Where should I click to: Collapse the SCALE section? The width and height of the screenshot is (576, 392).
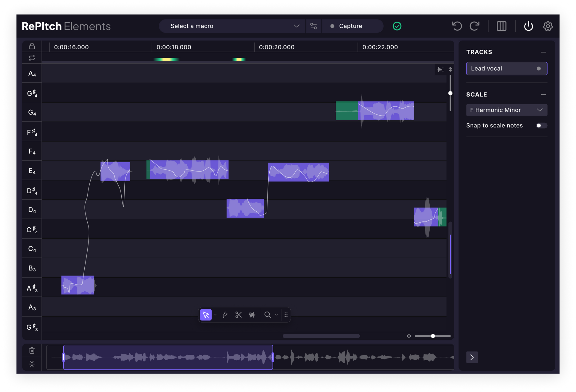tap(543, 95)
